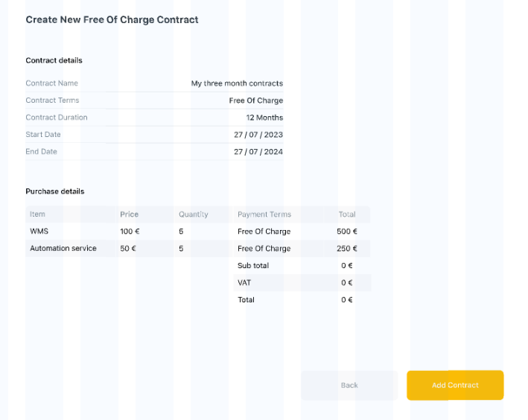Viewport: 528px width, 420px height.
Task: Click the 250 € Automation service total
Action: pyautogui.click(x=347, y=249)
